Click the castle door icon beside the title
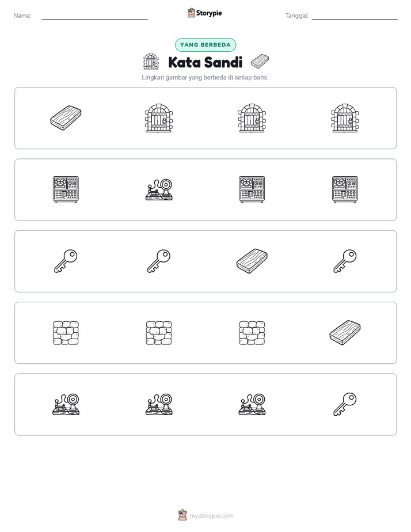 pos(151,62)
